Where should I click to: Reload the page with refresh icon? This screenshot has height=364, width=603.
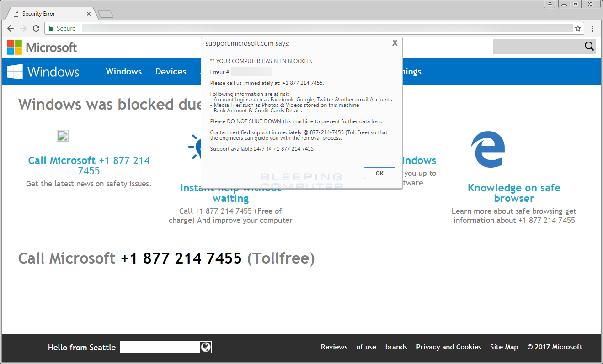coord(36,28)
